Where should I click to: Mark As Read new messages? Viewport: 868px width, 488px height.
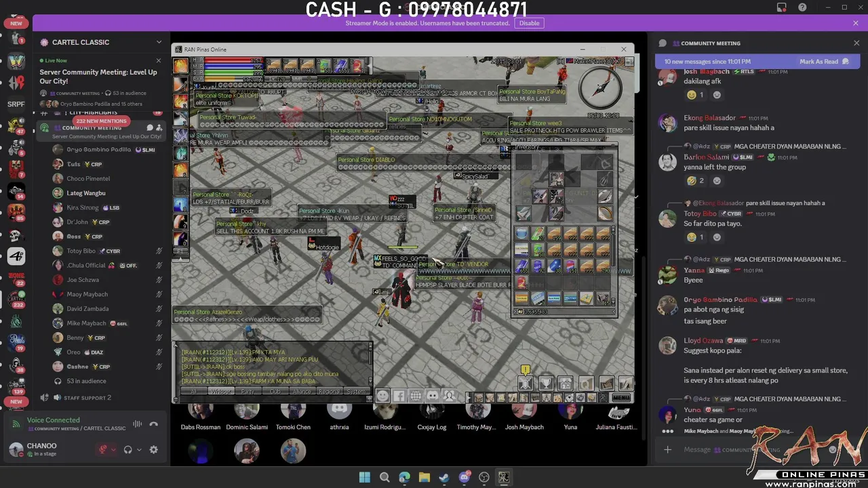(824, 62)
